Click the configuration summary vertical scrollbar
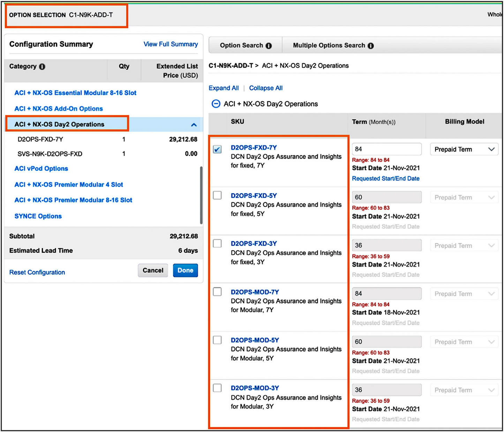The width and height of the screenshot is (504, 432). click(x=201, y=195)
